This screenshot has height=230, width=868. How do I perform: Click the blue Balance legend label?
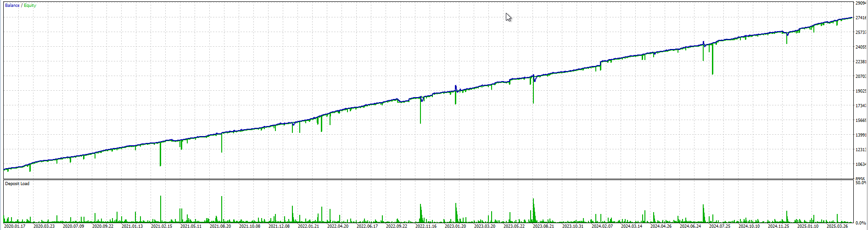pyautogui.click(x=12, y=5)
